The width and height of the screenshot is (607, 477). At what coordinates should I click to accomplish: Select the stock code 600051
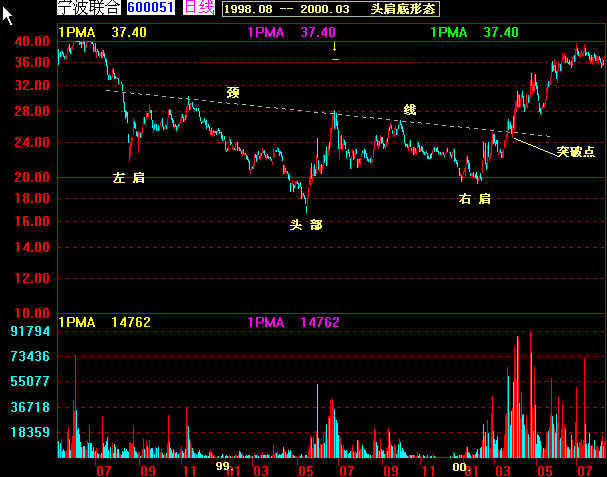(151, 7)
